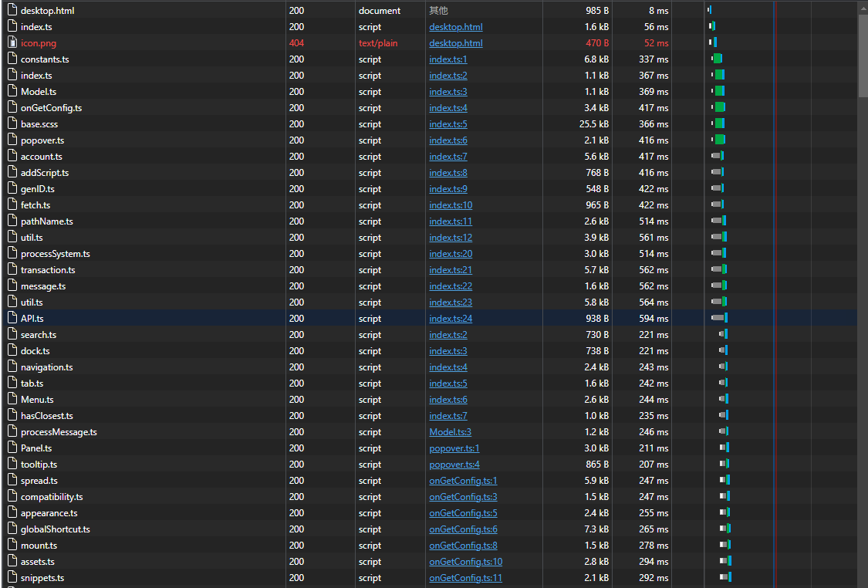Open desktop.html initiator link in icon.png row
Screen dimensions: 868x588
point(455,43)
